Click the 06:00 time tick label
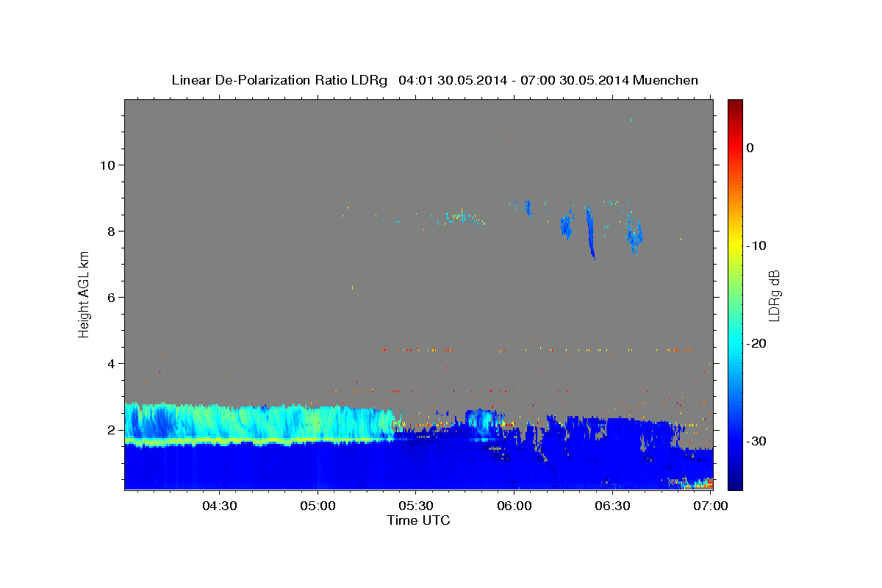The image size is (882, 588). click(514, 506)
